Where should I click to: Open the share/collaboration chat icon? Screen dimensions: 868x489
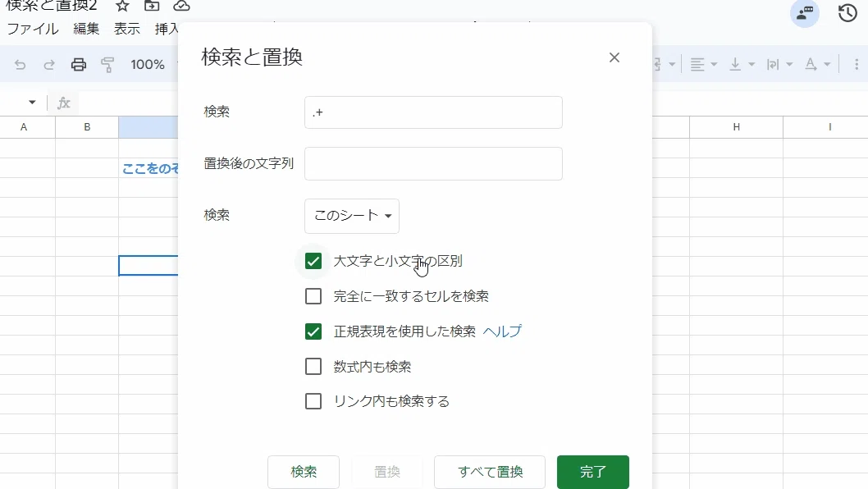point(804,13)
